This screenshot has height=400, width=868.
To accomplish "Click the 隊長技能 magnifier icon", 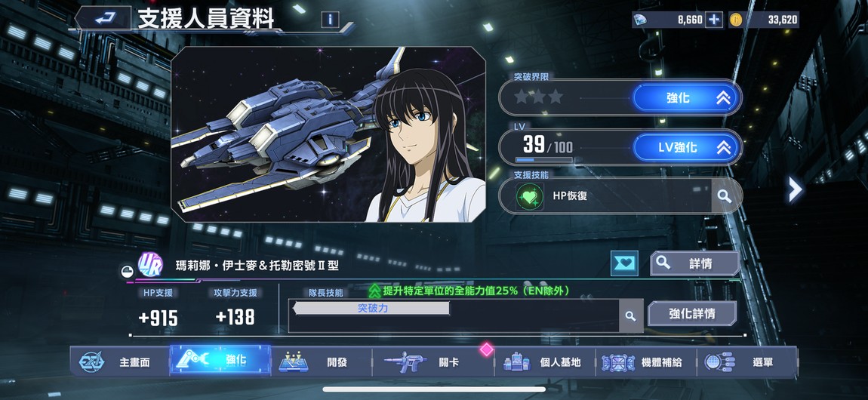I will click(630, 316).
